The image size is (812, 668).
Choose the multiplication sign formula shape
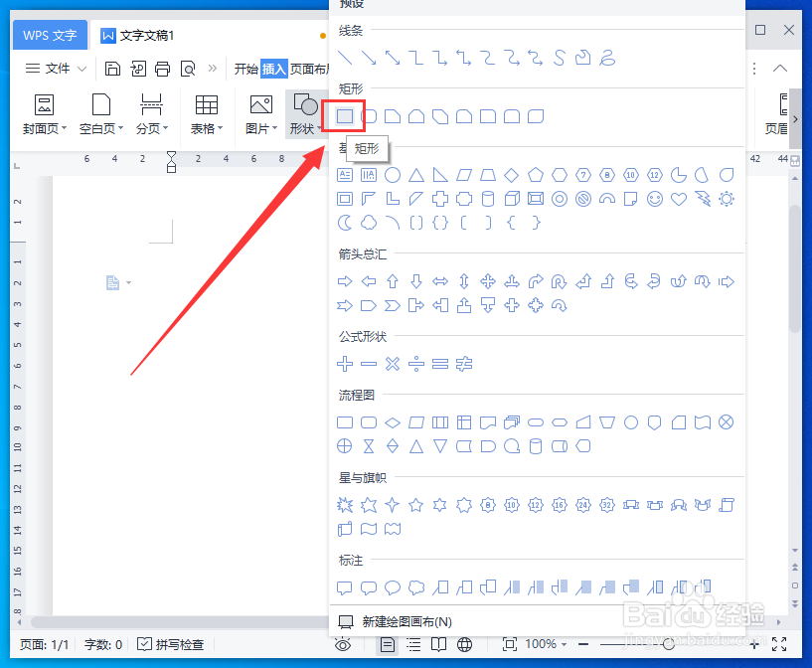[x=393, y=364]
